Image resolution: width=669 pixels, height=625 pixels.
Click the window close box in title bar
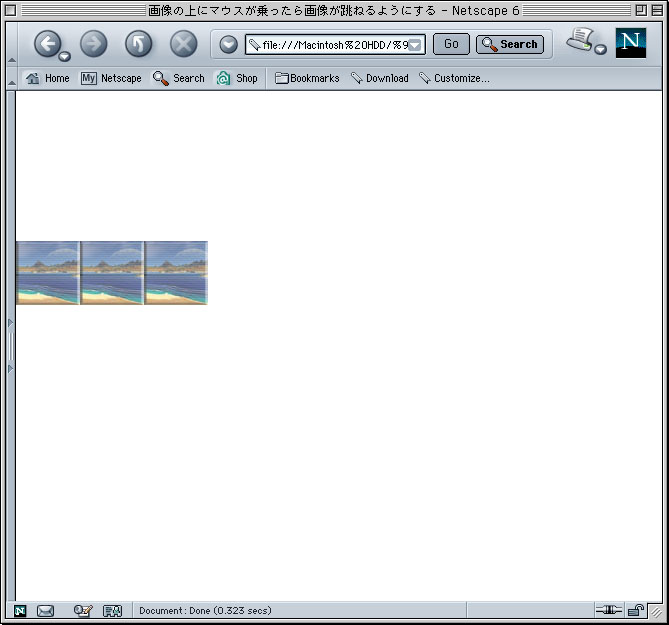11,10
